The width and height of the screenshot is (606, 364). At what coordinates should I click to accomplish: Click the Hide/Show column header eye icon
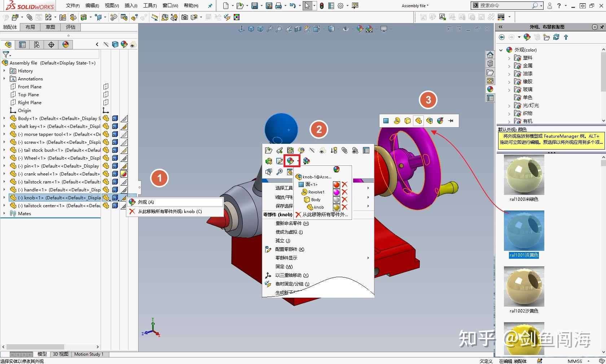pyautogui.click(x=106, y=44)
